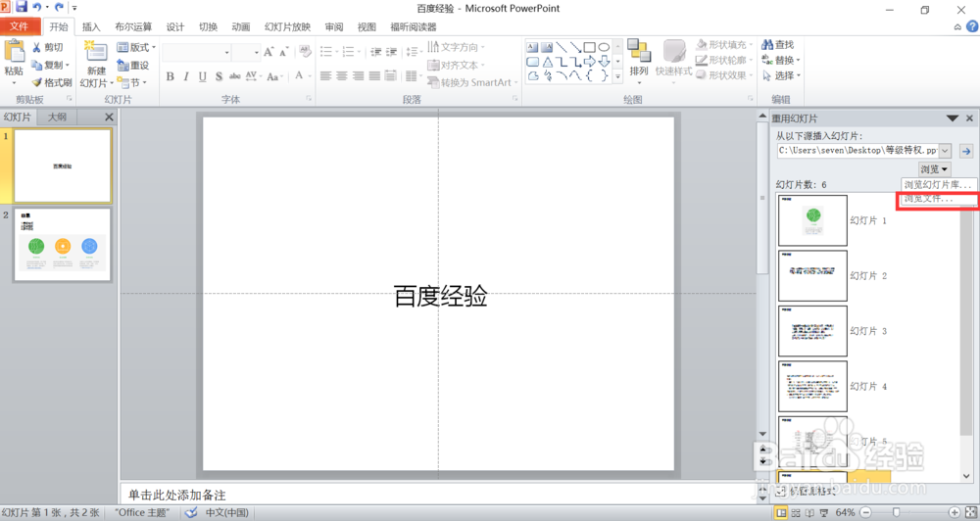The width and height of the screenshot is (980, 521).
Task: Increase font size with the large A
Action: [x=269, y=52]
